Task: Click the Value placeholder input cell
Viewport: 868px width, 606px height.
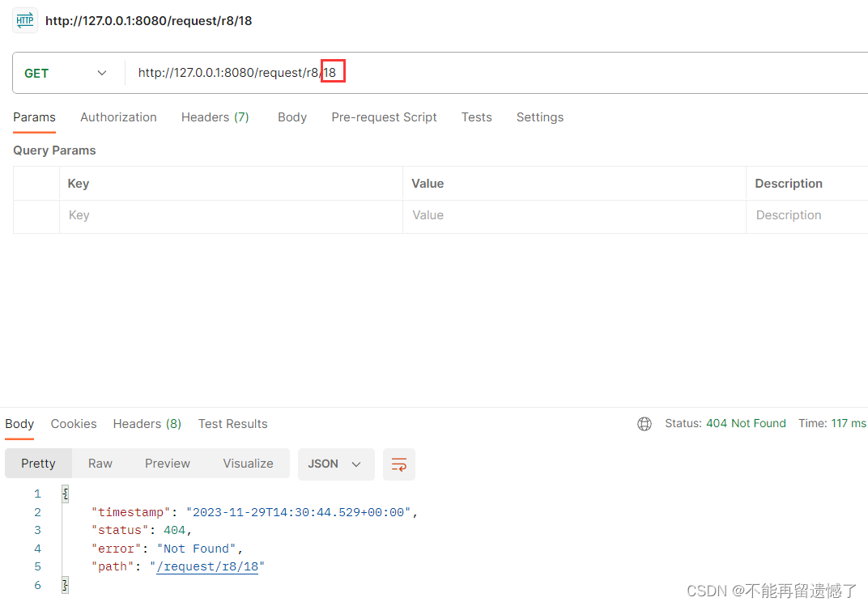Action: click(574, 216)
